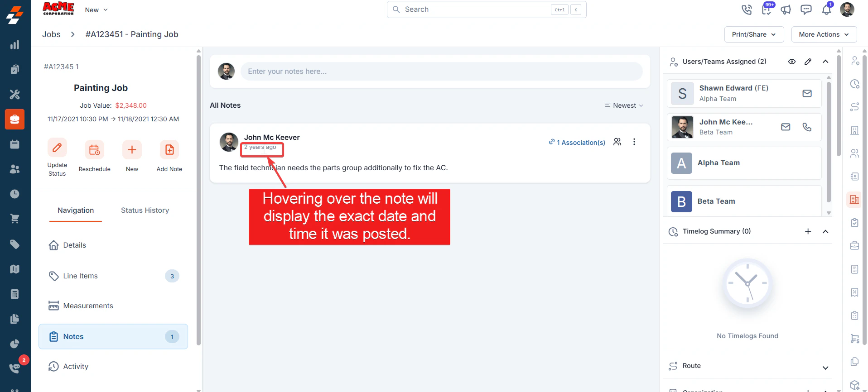
Task: Click the Reschedule calendar icon
Action: click(x=94, y=150)
